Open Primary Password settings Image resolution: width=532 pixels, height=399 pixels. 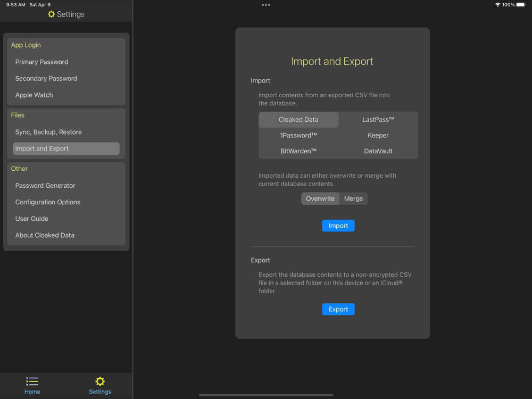click(66, 62)
